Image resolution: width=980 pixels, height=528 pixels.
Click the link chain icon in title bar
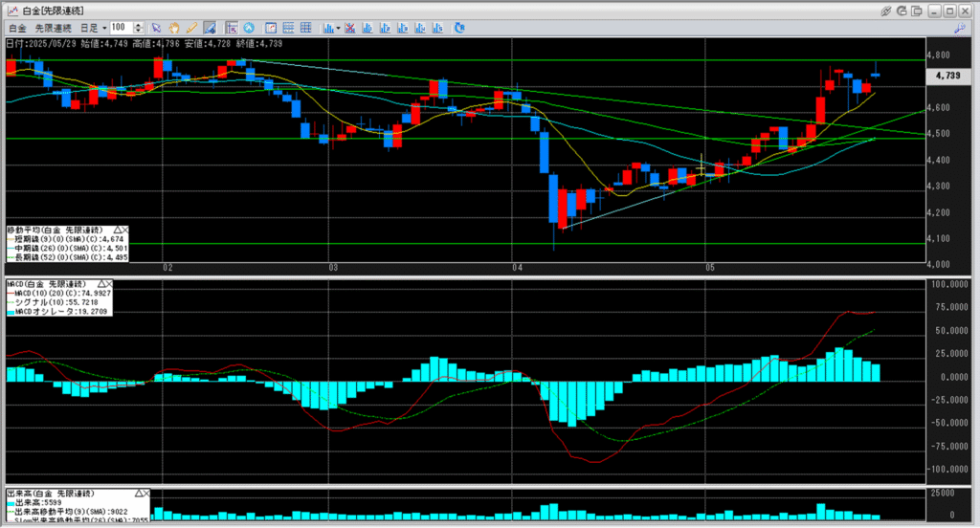(x=886, y=11)
